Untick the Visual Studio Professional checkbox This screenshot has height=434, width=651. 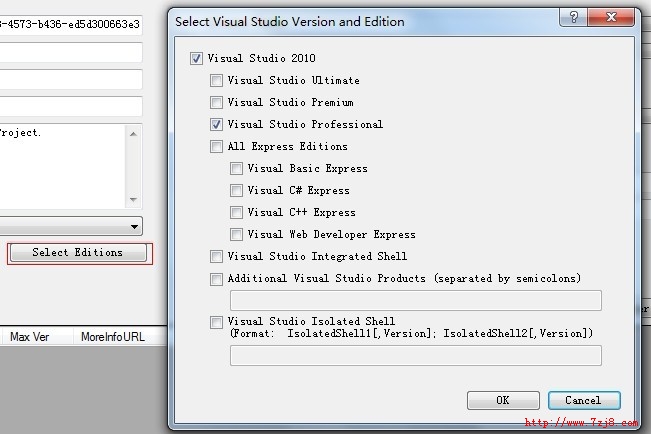tap(216, 125)
